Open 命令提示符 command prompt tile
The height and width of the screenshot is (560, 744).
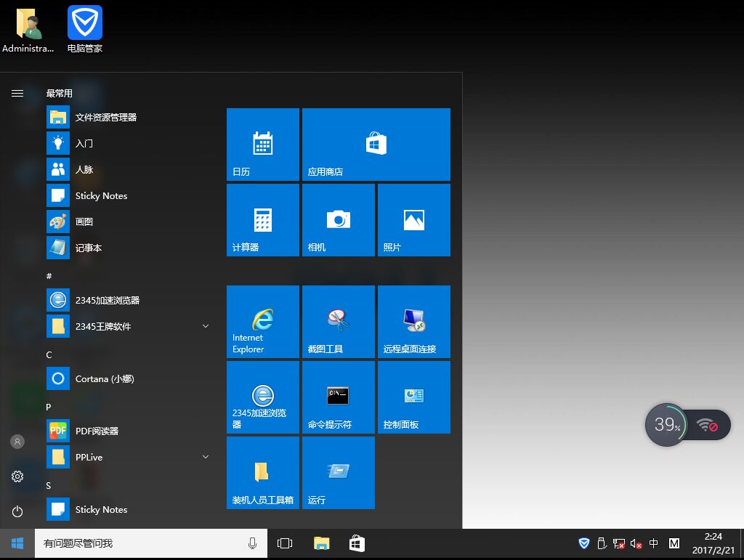point(338,397)
